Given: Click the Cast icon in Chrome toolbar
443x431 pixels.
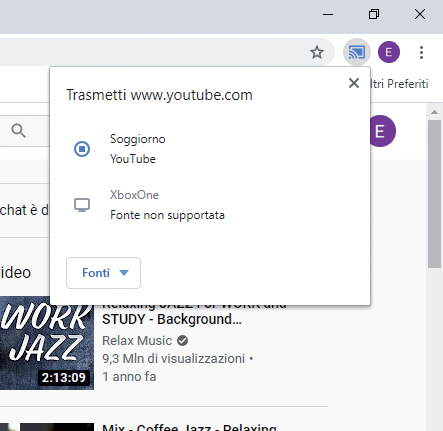Looking at the screenshot, I should click(357, 52).
